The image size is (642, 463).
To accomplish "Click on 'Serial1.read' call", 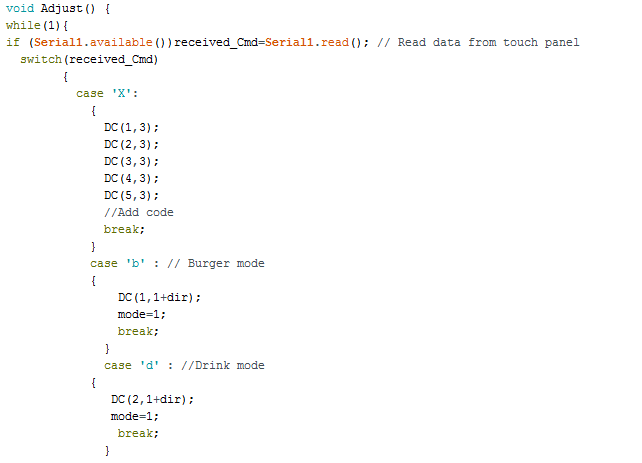I will pos(307,43).
